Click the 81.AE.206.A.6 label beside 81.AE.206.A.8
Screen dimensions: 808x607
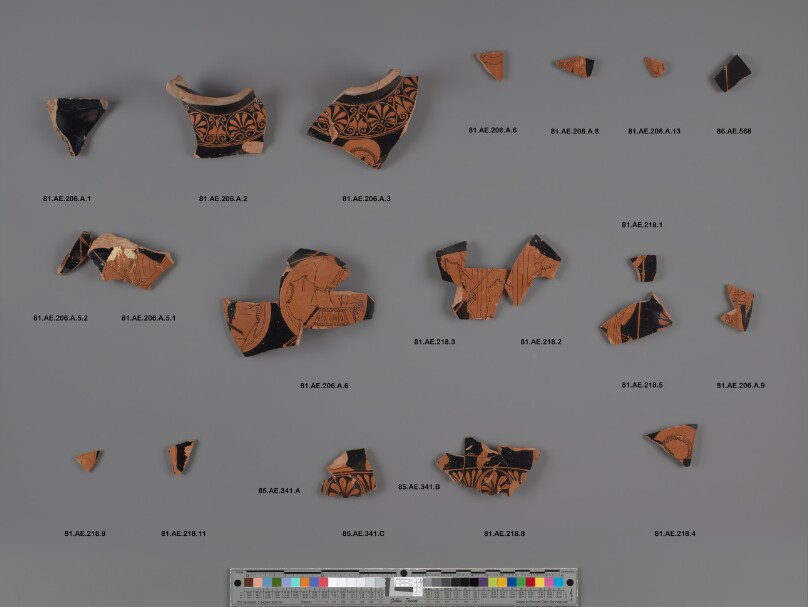493,130
